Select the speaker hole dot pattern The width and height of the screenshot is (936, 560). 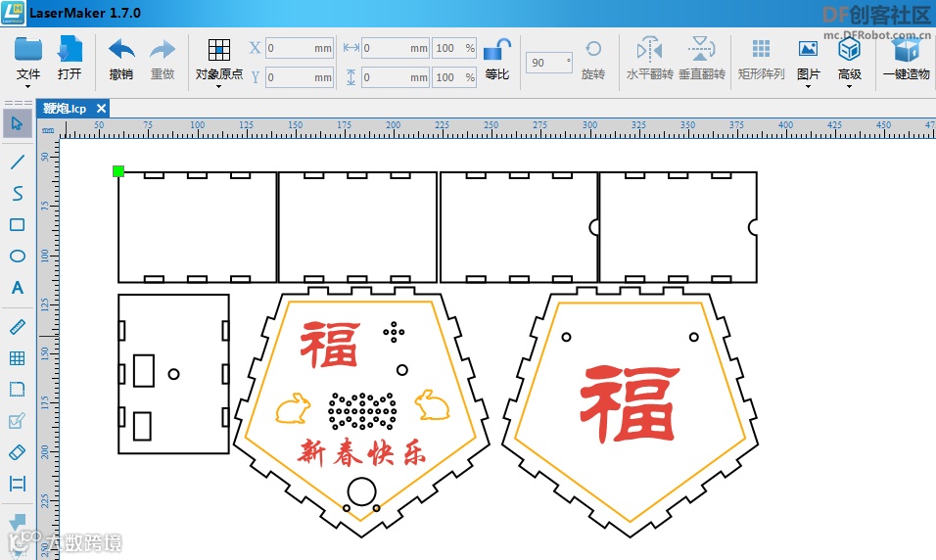point(362,411)
